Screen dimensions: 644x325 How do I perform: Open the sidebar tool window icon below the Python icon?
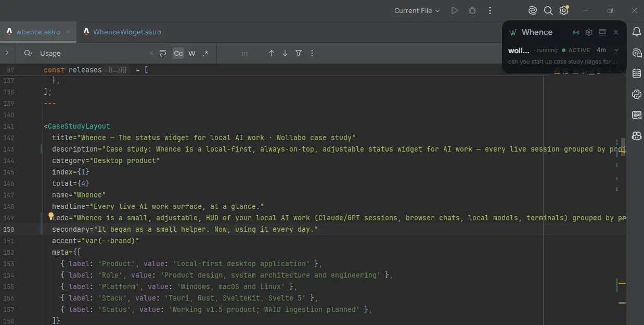coord(637,115)
